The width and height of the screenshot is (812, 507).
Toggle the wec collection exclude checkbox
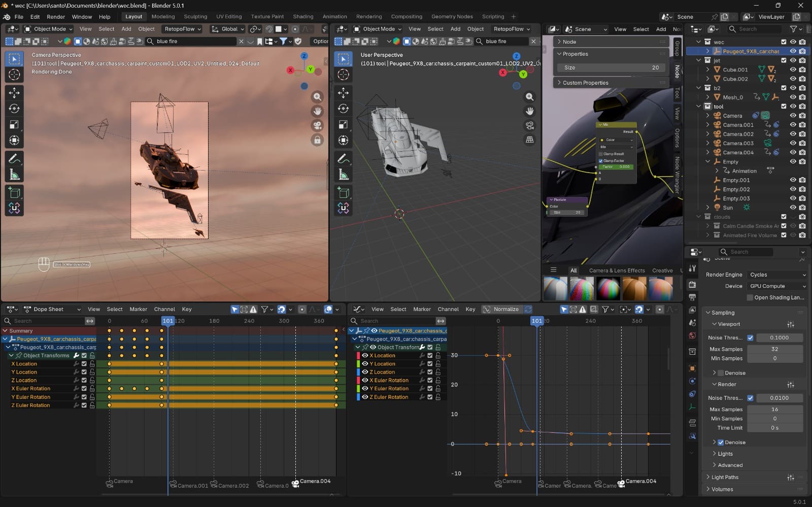(784, 42)
